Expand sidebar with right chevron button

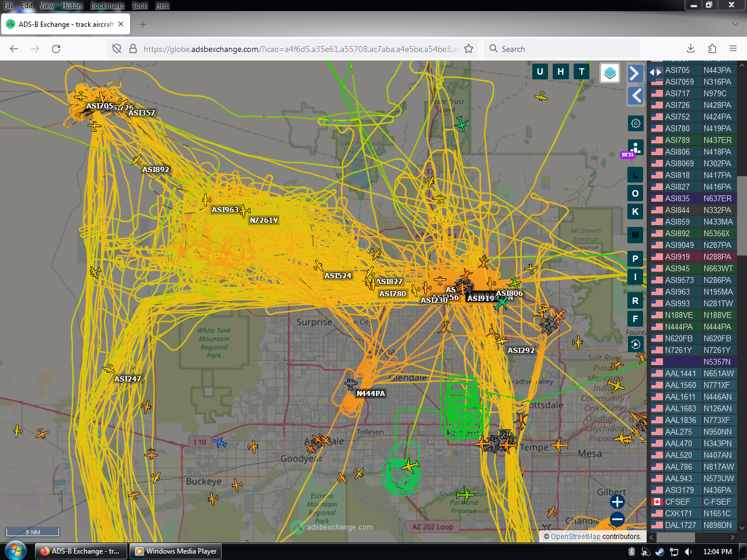(x=635, y=73)
